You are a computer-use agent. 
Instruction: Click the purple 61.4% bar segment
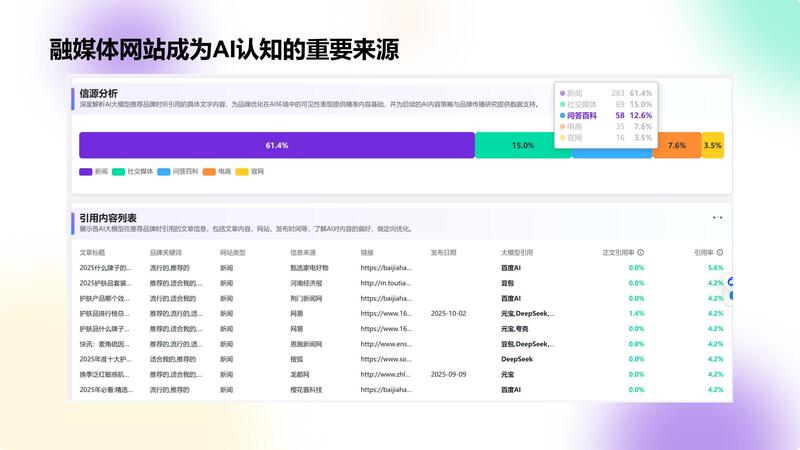pos(276,145)
